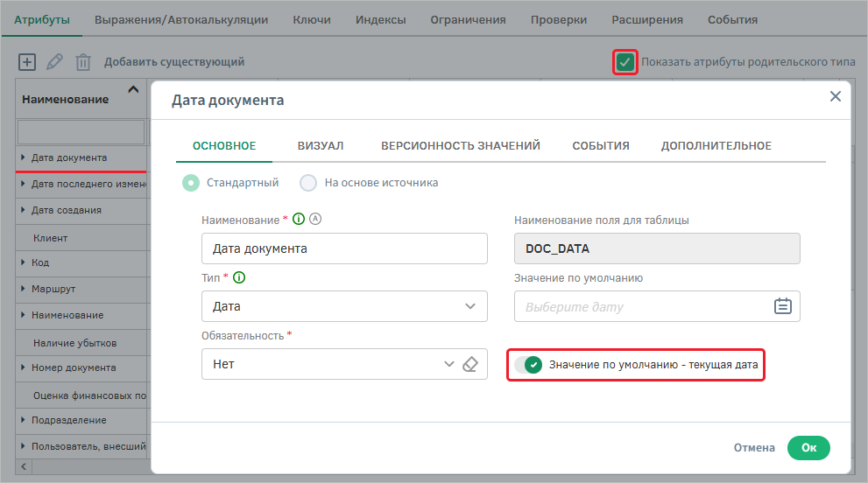868x483 pixels.
Task: Toggle Значение по умолчанию - текущая дата switch
Action: [x=528, y=365]
